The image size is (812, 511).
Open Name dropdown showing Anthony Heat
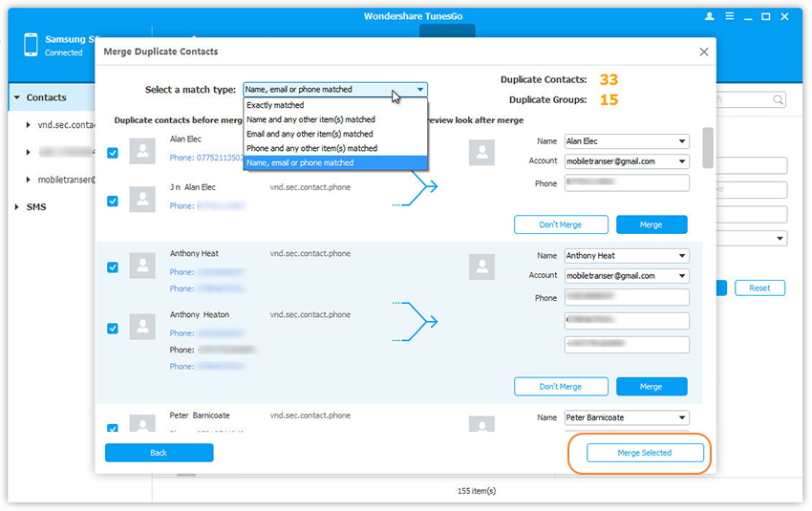point(627,255)
